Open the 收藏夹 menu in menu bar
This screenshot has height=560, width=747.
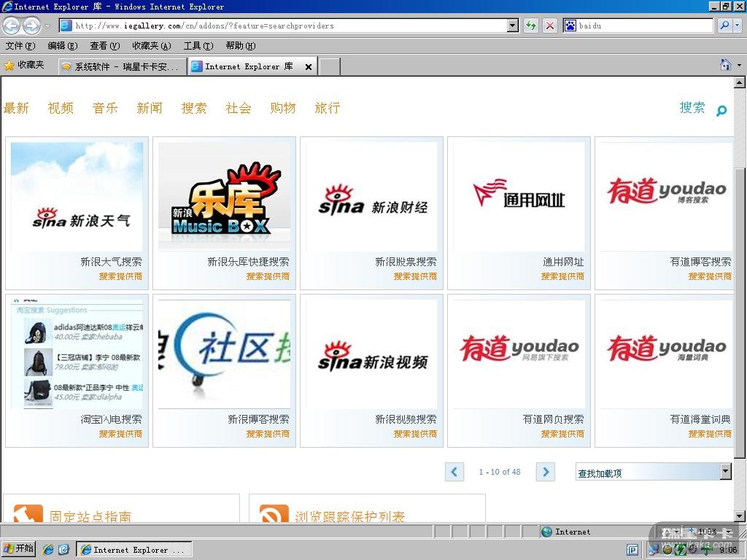point(152,46)
